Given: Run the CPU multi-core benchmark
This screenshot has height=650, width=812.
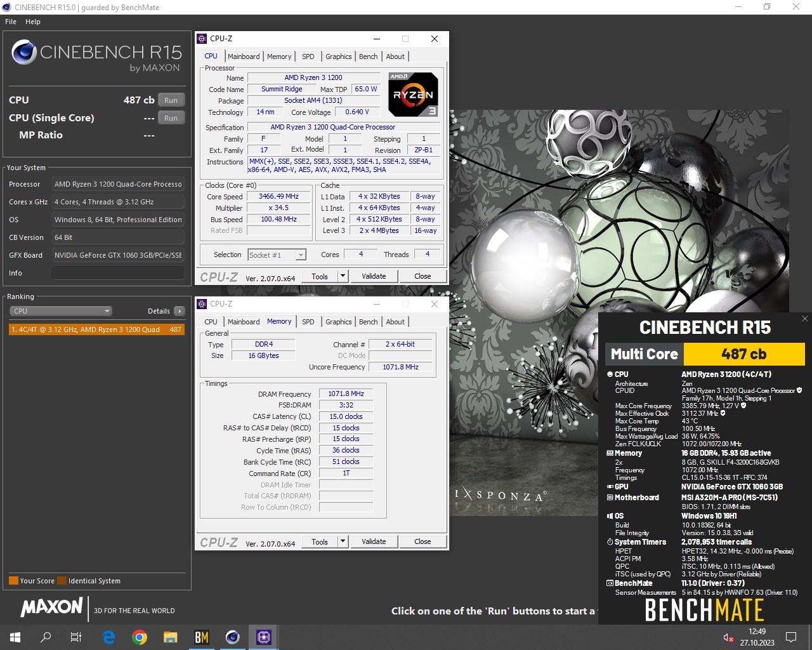Looking at the screenshot, I should (x=171, y=100).
